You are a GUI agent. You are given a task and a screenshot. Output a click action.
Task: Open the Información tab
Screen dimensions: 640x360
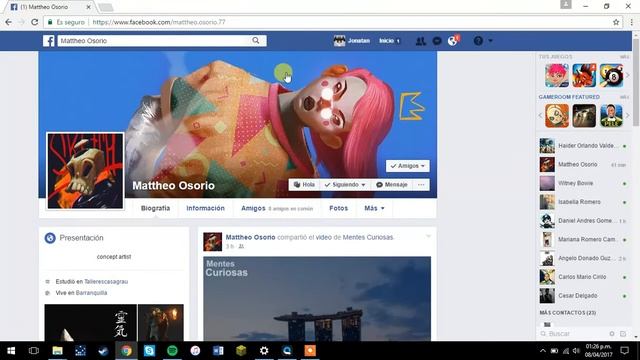tap(205, 208)
